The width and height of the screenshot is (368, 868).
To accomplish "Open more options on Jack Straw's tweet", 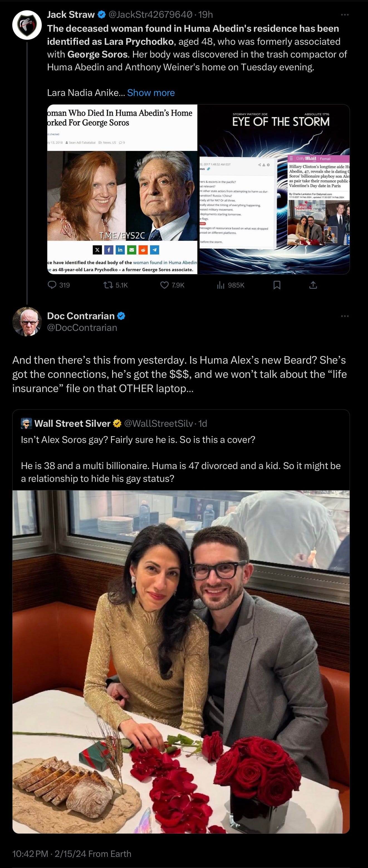I will pyautogui.click(x=345, y=15).
